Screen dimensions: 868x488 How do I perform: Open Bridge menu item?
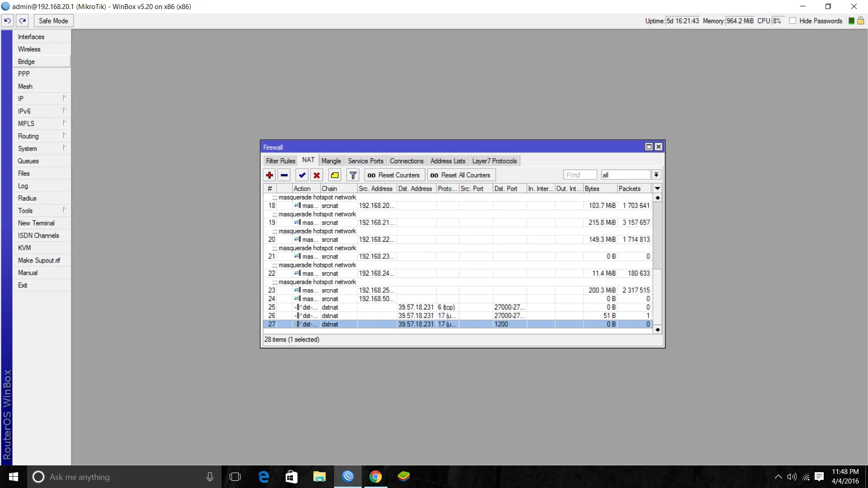41,61
